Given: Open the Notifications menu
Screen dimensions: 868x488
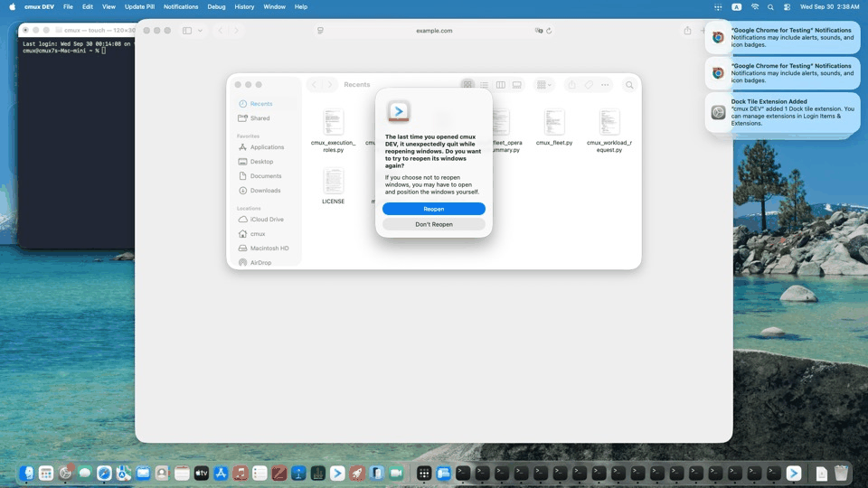Looking at the screenshot, I should (181, 6).
